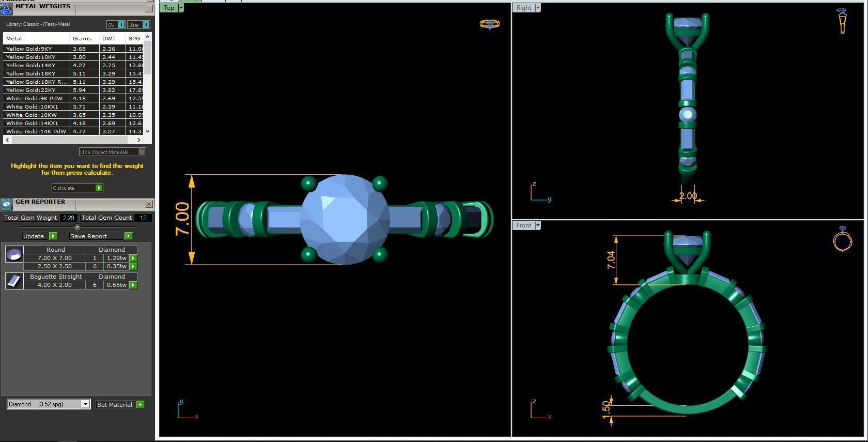The width and height of the screenshot is (868, 442).
Task: Collapse the gem report expander arrow
Action: click(x=78, y=227)
